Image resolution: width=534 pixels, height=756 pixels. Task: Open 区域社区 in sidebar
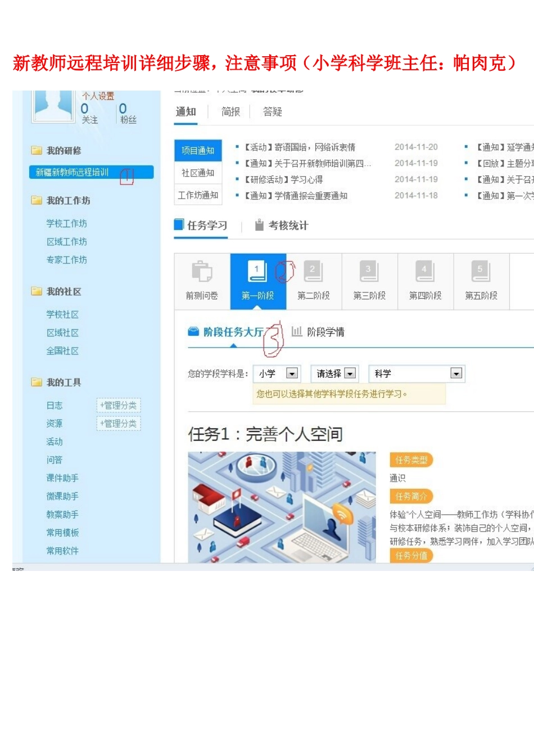click(x=62, y=332)
